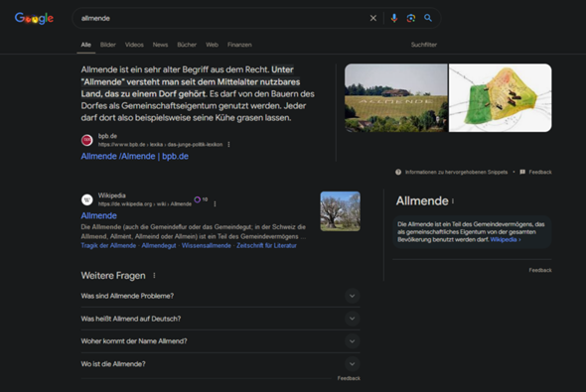Expand "Was heißt Allmend auf Deutsch?"
586x392 pixels.
point(220,319)
